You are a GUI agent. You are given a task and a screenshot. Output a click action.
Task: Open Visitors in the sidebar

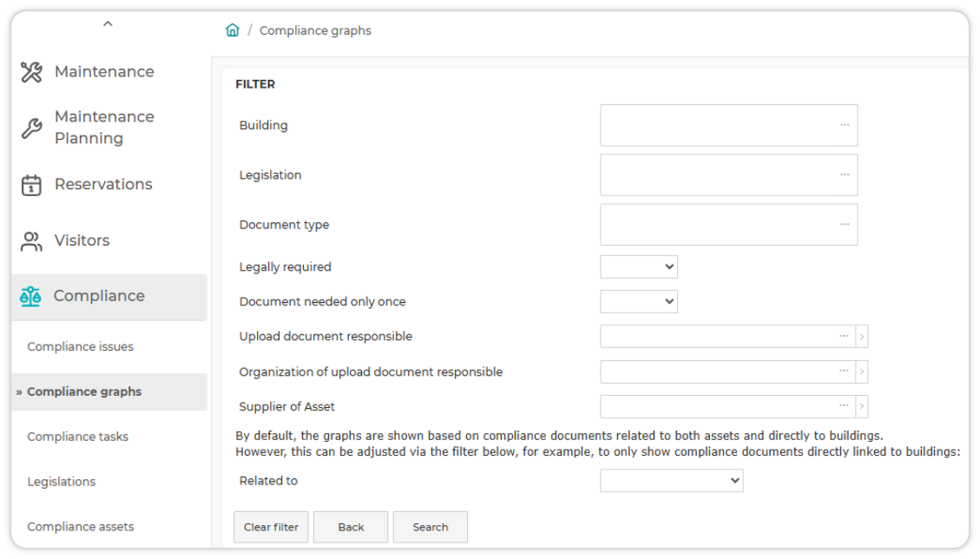(x=82, y=240)
